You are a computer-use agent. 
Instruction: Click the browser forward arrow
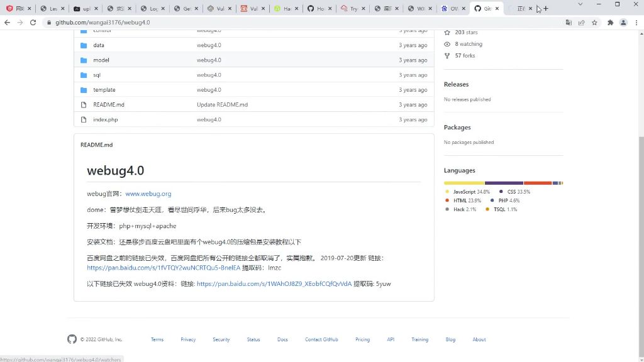[x=20, y=23]
